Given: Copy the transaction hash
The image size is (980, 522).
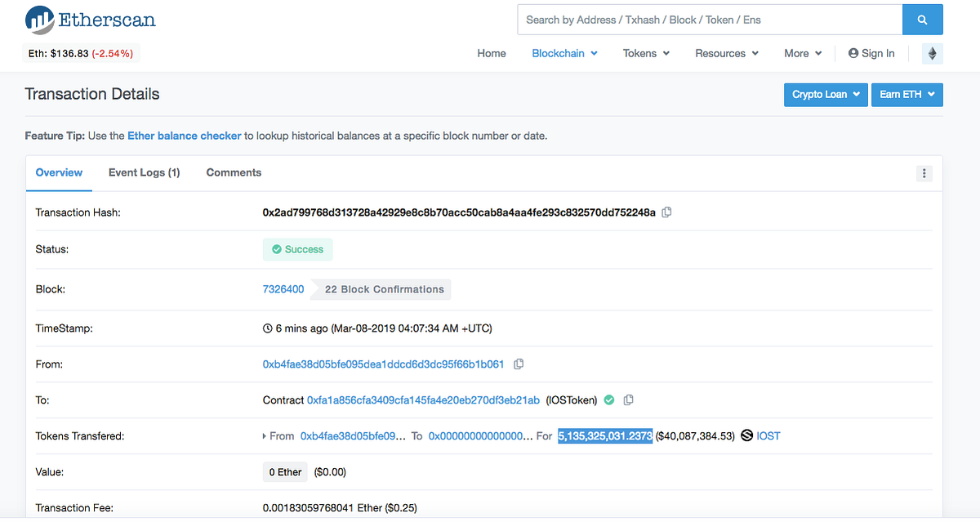Looking at the screenshot, I should tap(666, 212).
